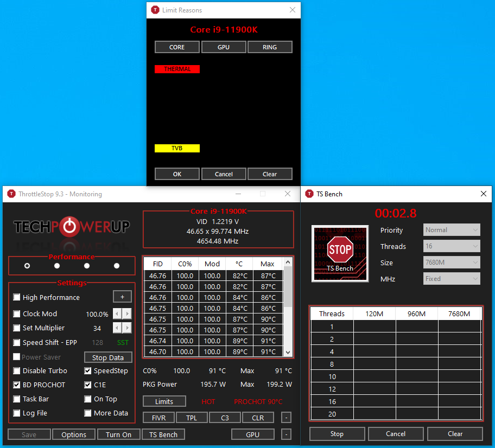495x448 pixels.
Task: Open the Threads dropdown showing 16
Action: click(x=452, y=246)
